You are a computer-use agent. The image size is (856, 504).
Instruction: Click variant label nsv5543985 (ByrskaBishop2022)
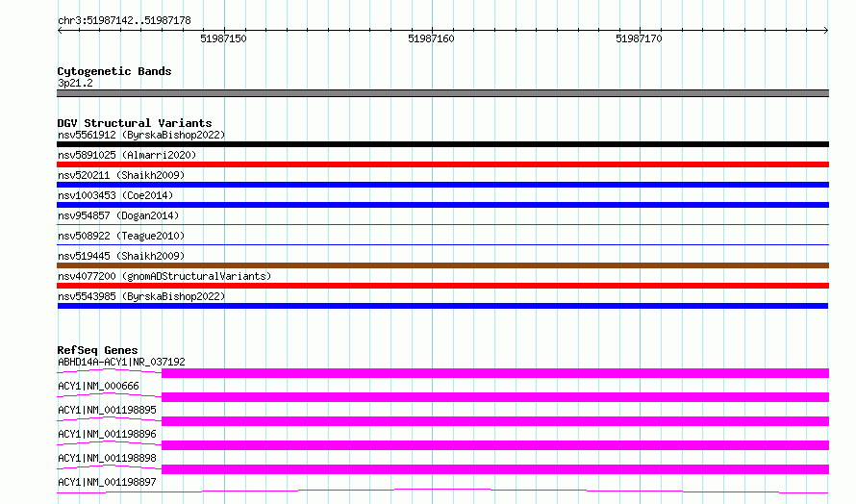(x=141, y=296)
